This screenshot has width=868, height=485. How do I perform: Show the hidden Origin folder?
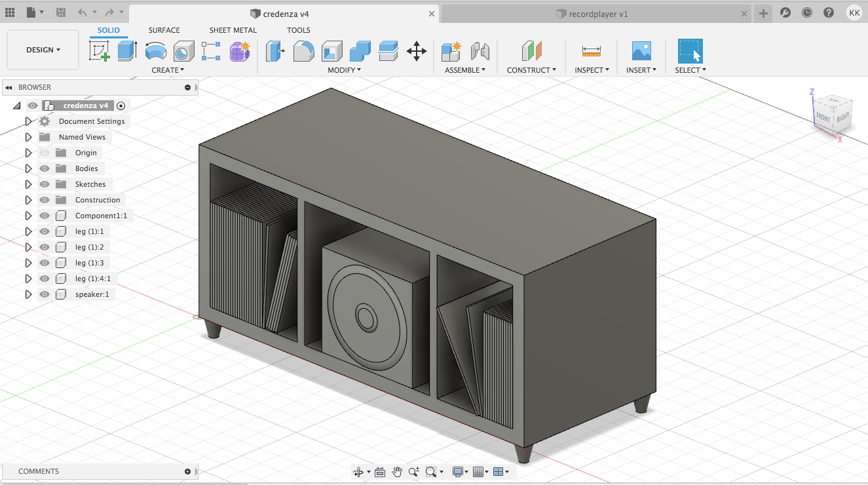[x=45, y=153]
